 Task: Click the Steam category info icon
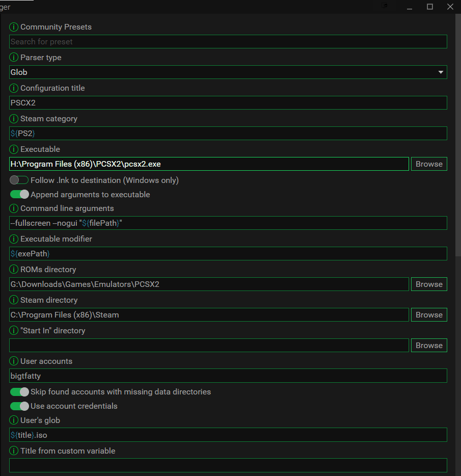coord(13,119)
